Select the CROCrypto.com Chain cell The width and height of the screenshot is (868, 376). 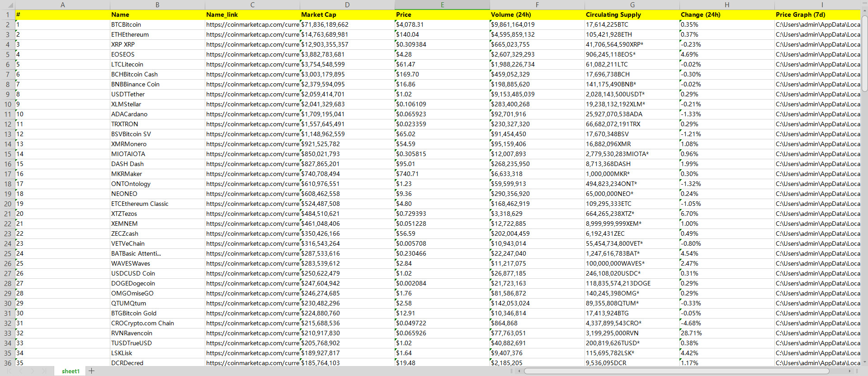[x=157, y=323]
